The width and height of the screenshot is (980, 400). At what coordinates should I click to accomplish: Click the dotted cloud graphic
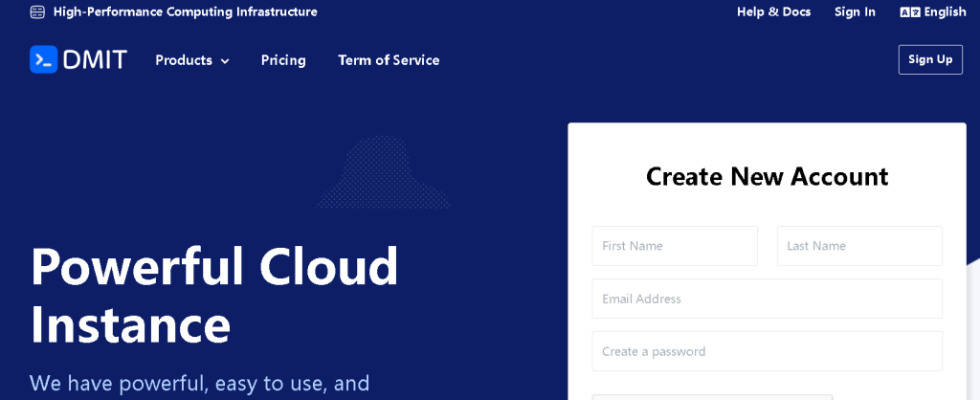(384, 173)
